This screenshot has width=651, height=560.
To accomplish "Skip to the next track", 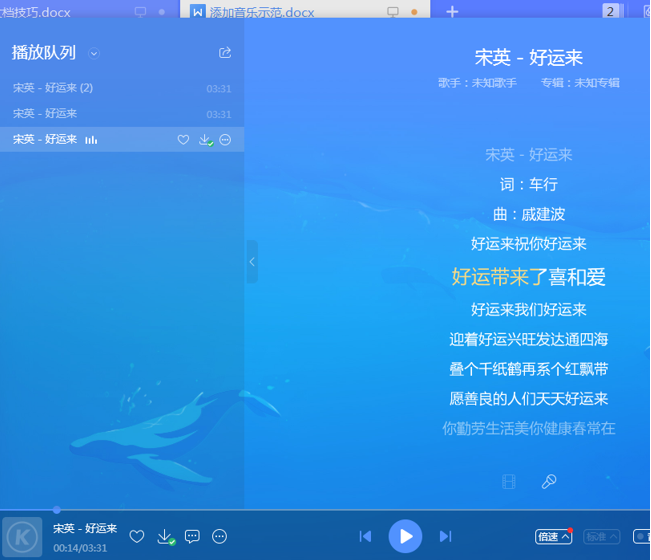I will click(445, 536).
